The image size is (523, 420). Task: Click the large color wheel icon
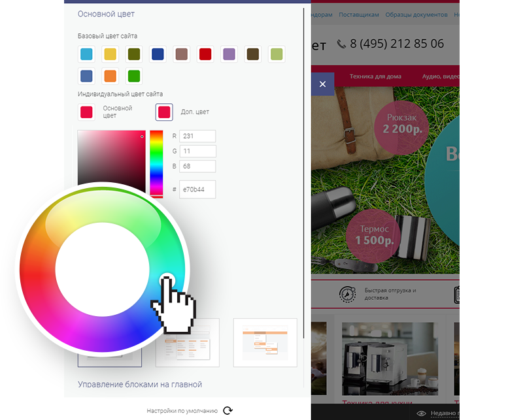tap(102, 269)
